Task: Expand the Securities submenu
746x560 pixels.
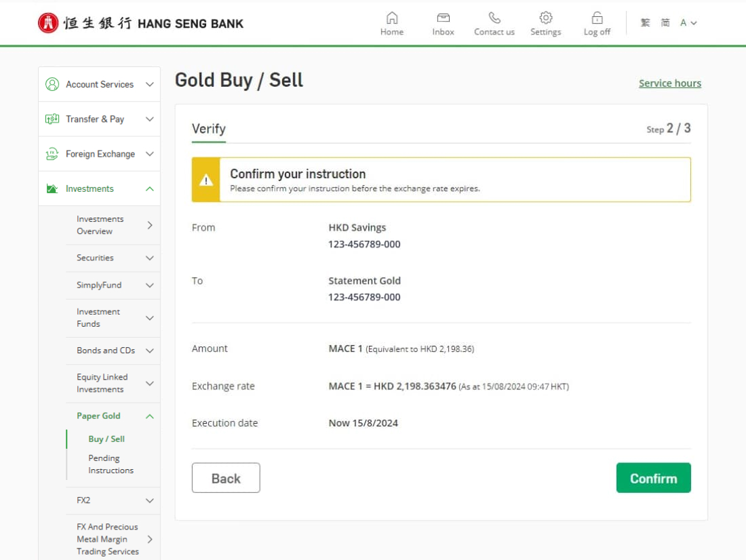Action: (149, 258)
